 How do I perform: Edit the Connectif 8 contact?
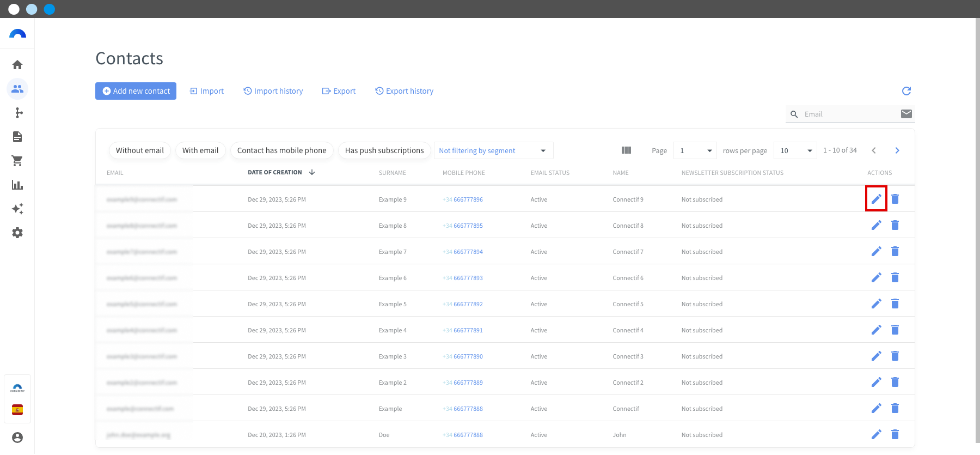coord(877,225)
